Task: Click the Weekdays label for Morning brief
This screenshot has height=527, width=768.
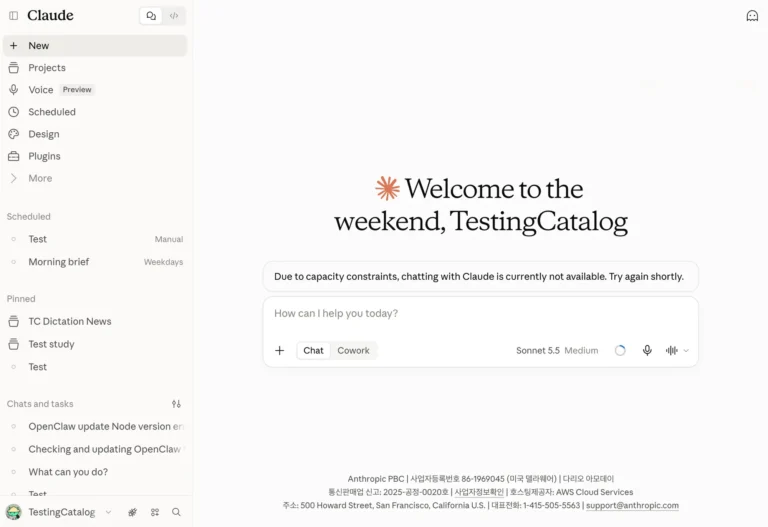Action: pos(164,262)
